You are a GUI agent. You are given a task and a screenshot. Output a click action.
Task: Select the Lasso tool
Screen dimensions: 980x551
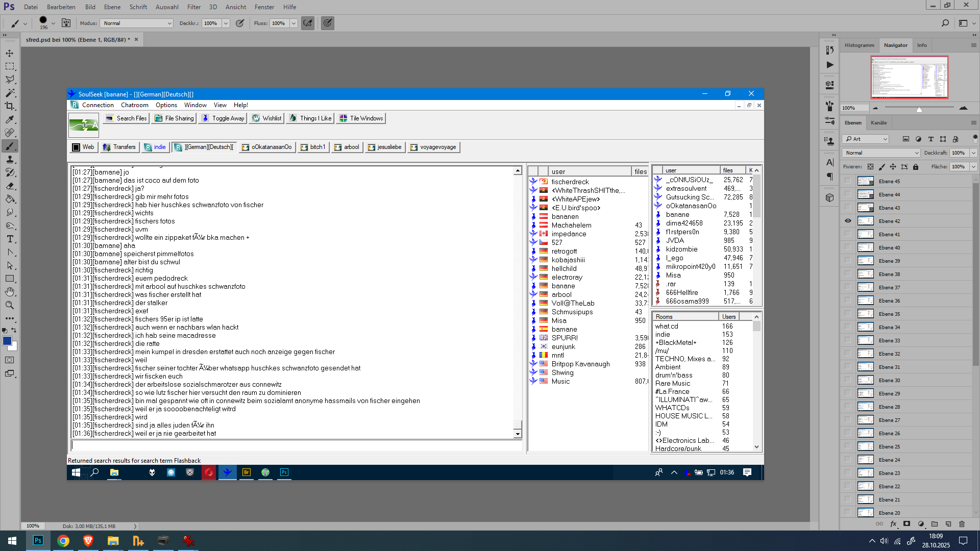[x=10, y=80]
